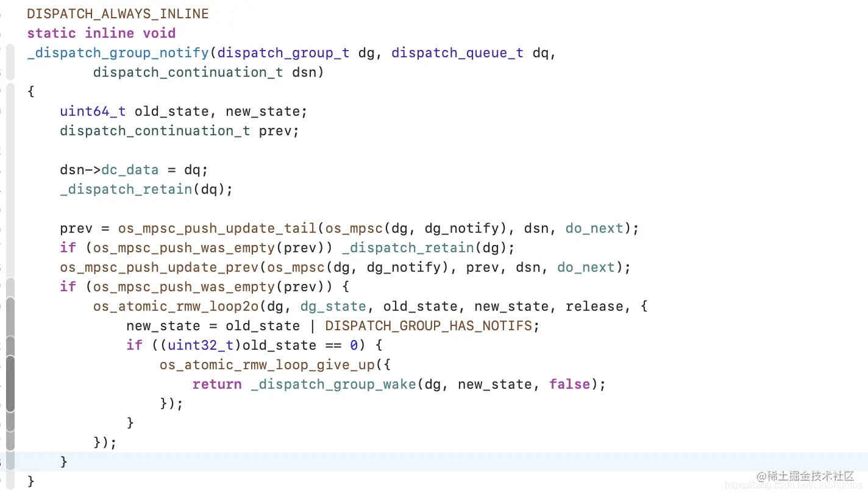Click dispatch_continuation_t before 'dsn)'
This screenshot has height=496, width=868.
click(x=188, y=72)
